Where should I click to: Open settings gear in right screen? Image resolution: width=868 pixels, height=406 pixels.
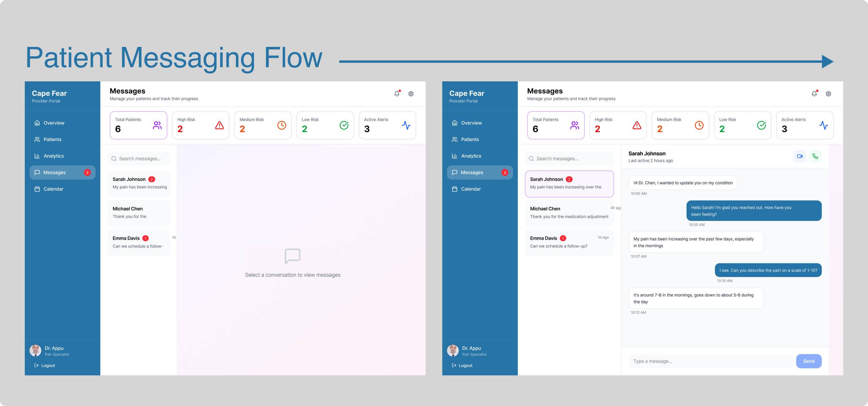click(828, 94)
